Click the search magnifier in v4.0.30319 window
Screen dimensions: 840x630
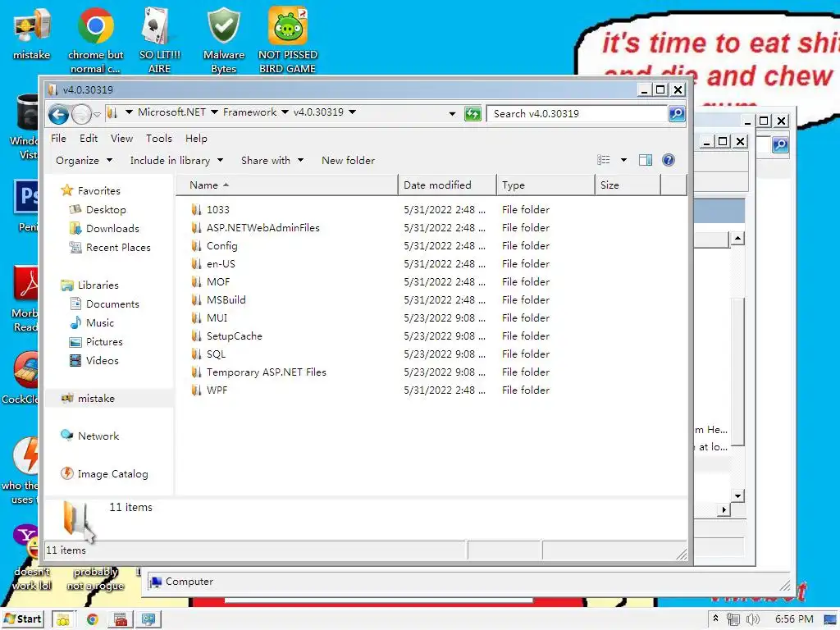click(677, 113)
